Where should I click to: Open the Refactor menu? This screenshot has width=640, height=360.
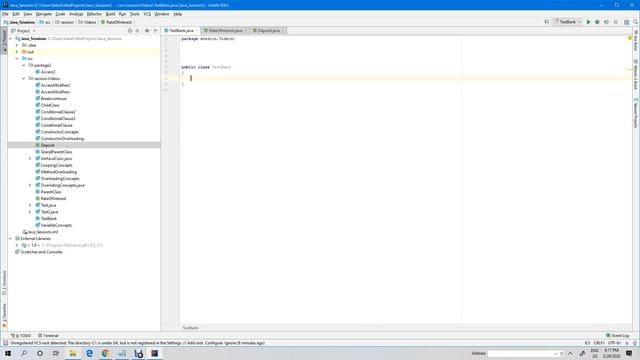(x=94, y=14)
